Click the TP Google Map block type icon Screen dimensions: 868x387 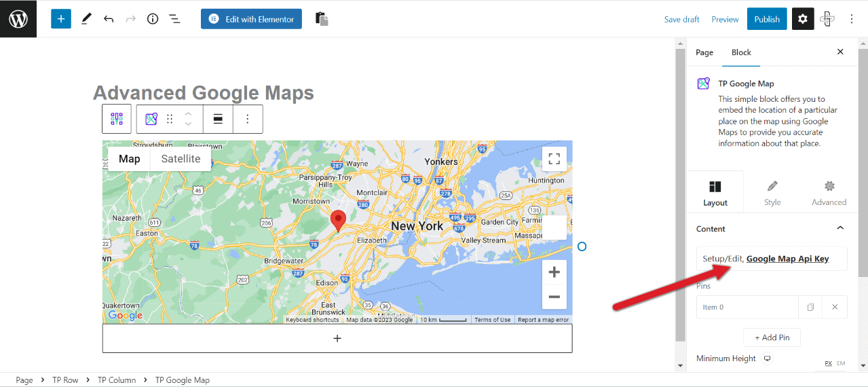(x=151, y=119)
